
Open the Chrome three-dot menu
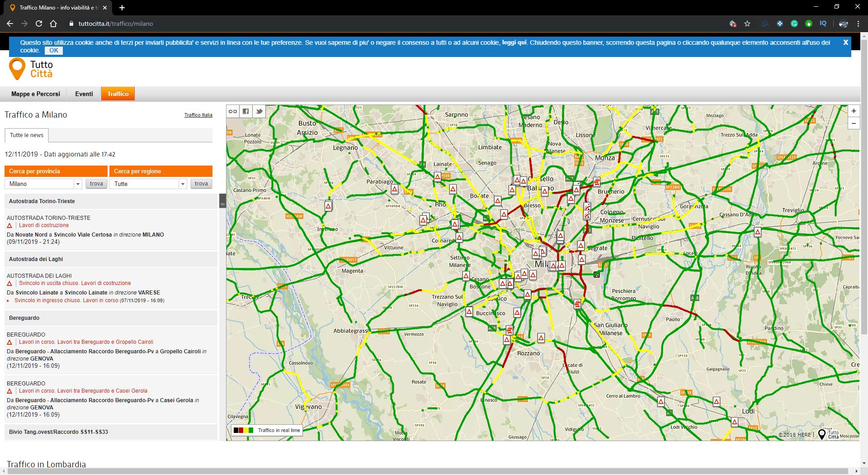858,24
